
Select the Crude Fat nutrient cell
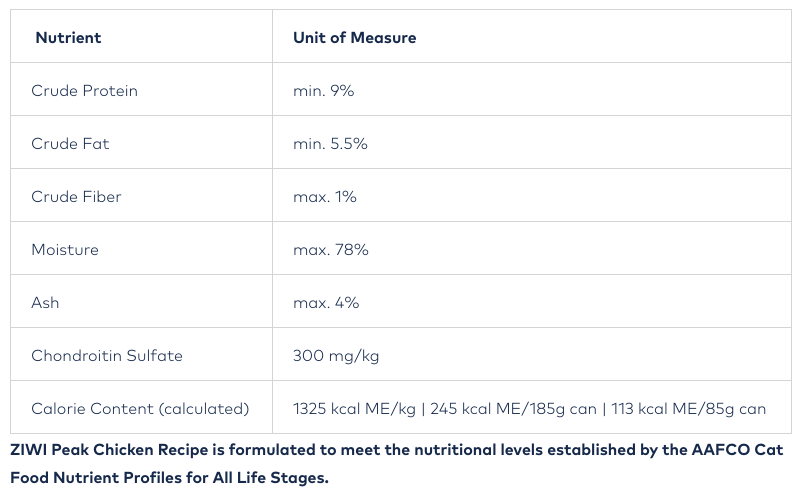70,144
